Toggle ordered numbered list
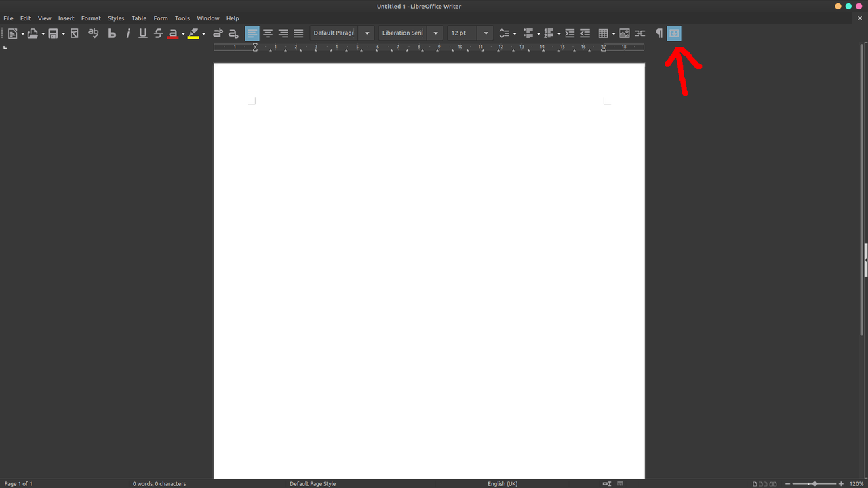868x488 pixels. [x=549, y=33]
